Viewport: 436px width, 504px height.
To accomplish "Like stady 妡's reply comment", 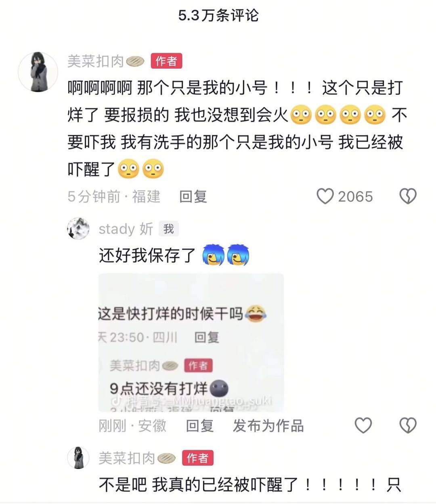I will 363,425.
